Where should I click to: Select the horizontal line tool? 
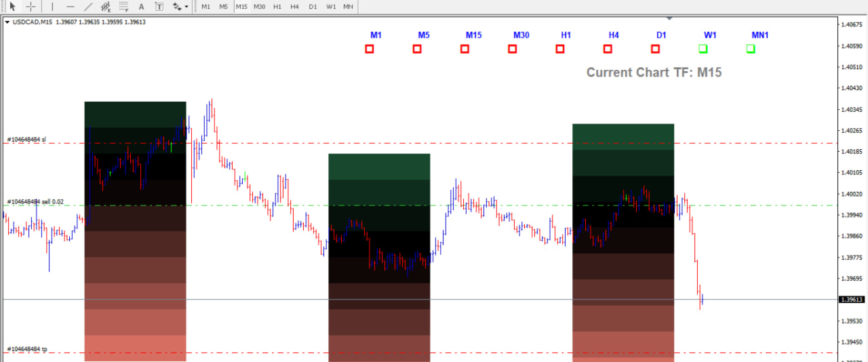[70, 7]
